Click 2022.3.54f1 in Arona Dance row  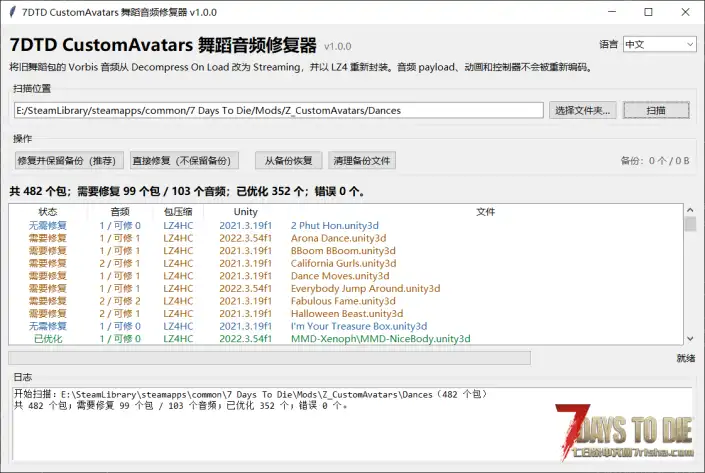tap(245, 238)
